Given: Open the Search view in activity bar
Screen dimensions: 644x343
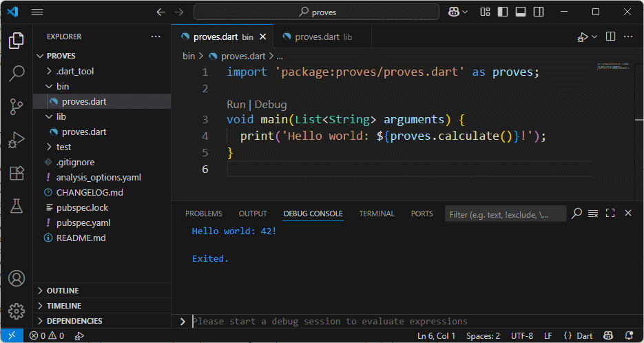Looking at the screenshot, I should click(17, 74).
